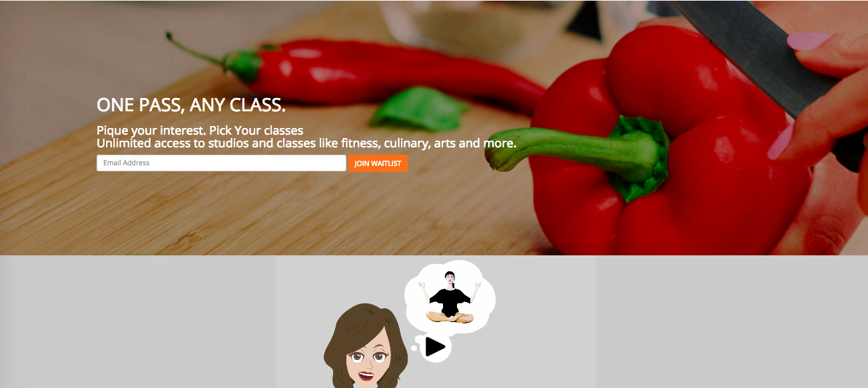Viewport: 868px width, 388px height.
Task: Click the orange JOIN WAITLIST button
Action: pos(378,163)
